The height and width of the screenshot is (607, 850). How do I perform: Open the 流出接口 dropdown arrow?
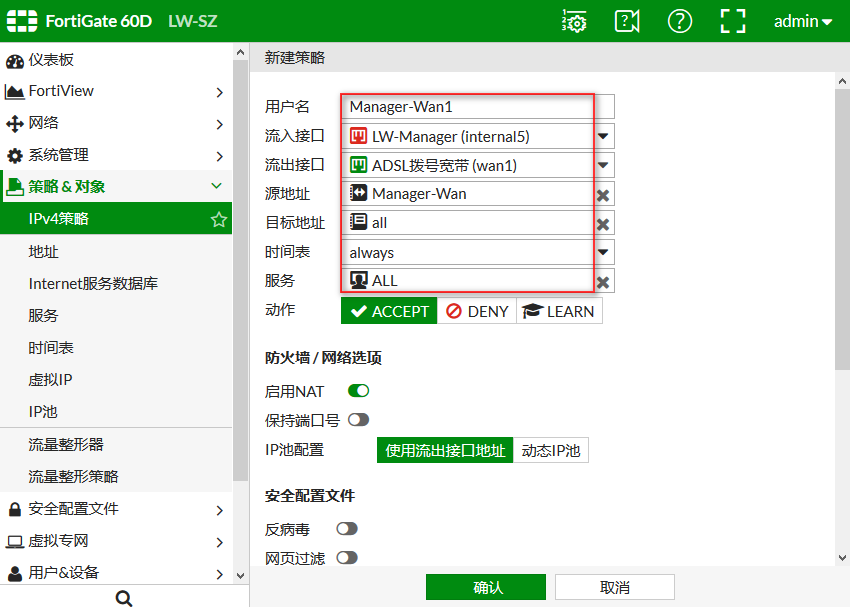point(603,165)
